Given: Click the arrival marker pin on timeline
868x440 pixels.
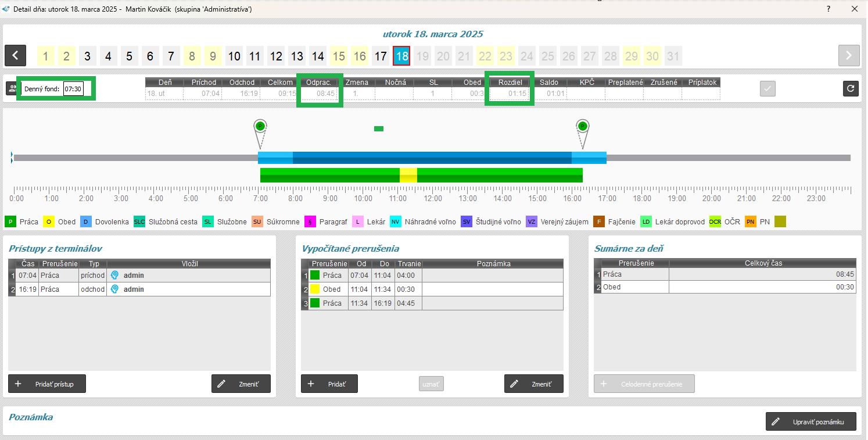Looking at the screenshot, I should coord(260,126).
